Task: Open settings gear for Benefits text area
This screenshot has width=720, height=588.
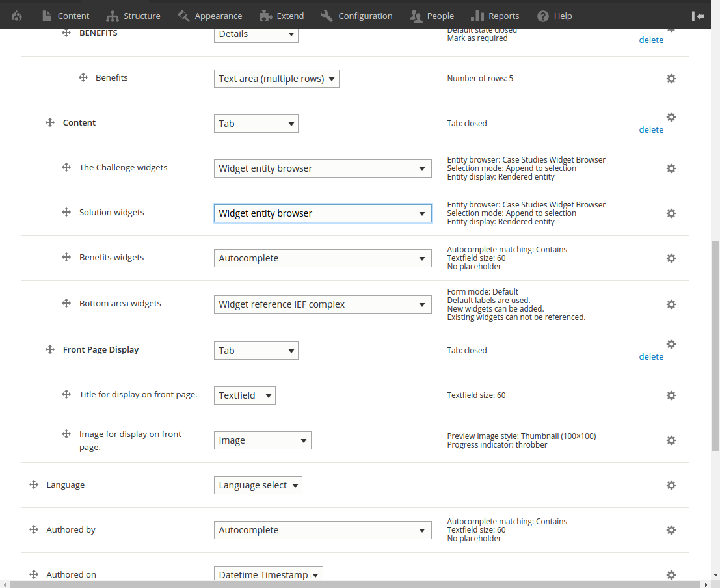Action: tap(671, 79)
